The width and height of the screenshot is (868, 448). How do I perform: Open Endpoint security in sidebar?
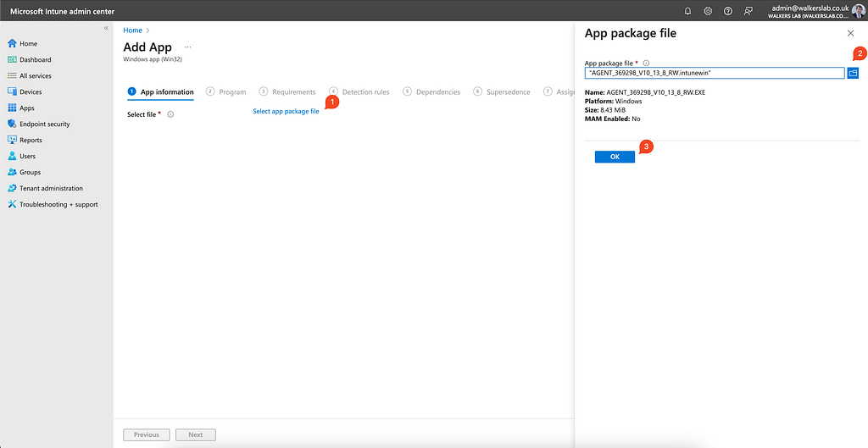click(44, 124)
